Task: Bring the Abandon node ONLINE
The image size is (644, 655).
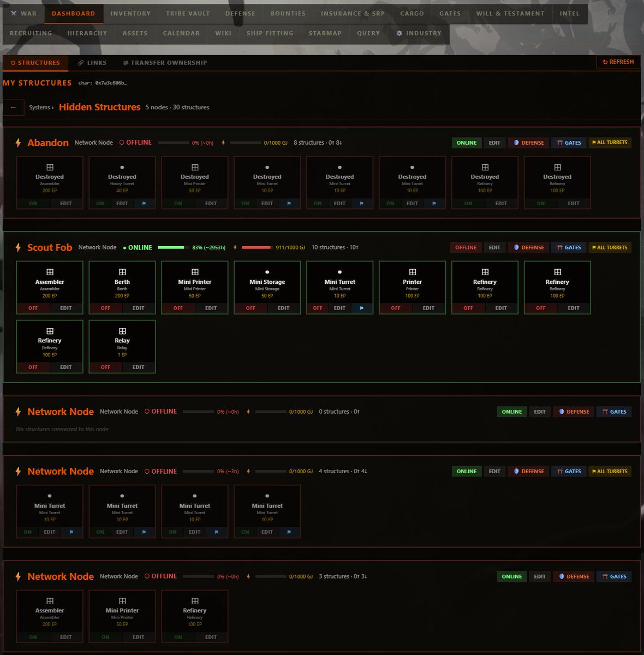Action: [x=467, y=143]
